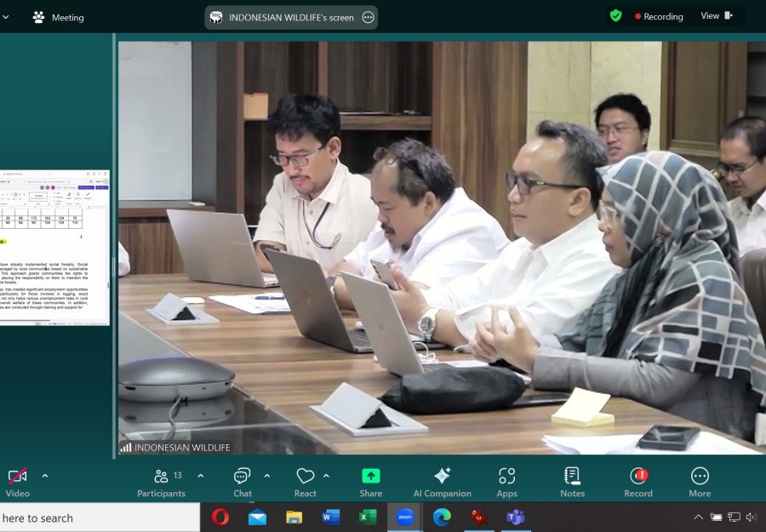
Task: Click the Meeting label at top left
Action: click(x=58, y=17)
